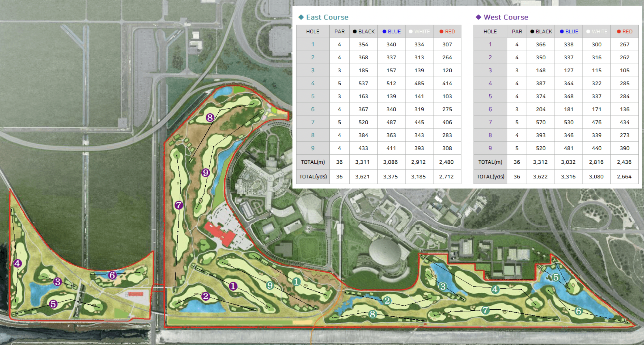Click the West Course heading
This screenshot has height=345, width=644.
coord(506,17)
